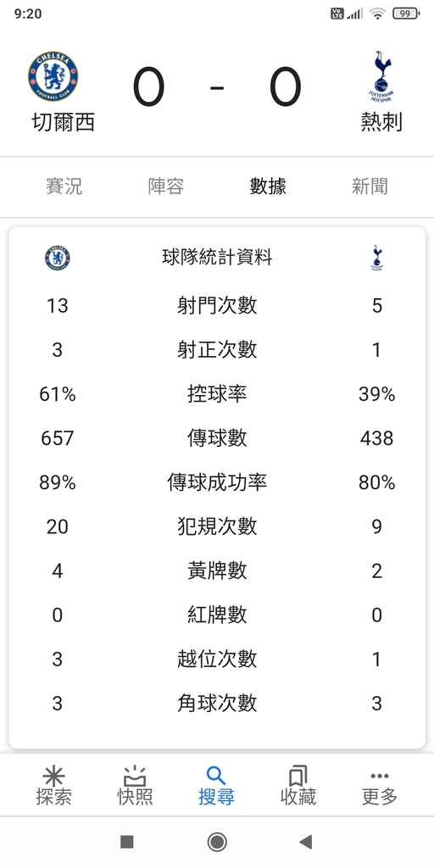
Task: Switch to the 陣容 lineup tab
Action: click(166, 186)
